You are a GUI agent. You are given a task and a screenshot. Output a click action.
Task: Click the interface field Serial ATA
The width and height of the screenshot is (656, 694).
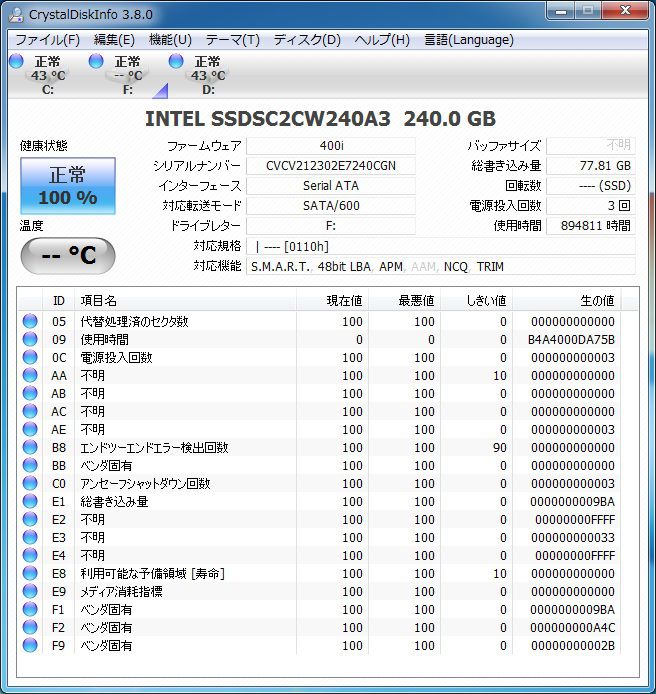coord(331,185)
